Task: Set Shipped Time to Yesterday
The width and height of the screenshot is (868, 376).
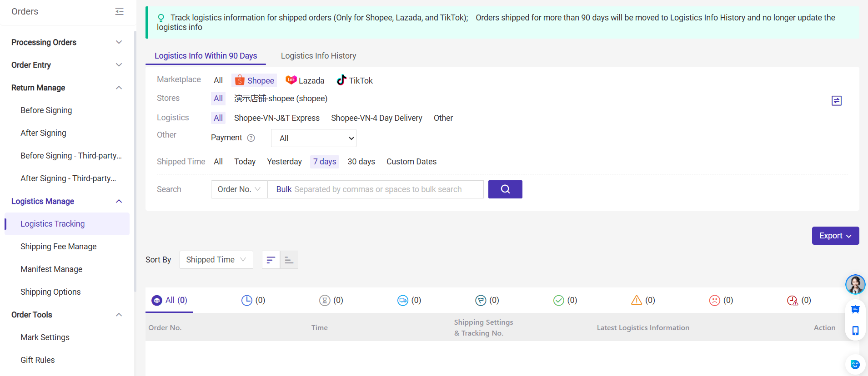Action: point(284,162)
